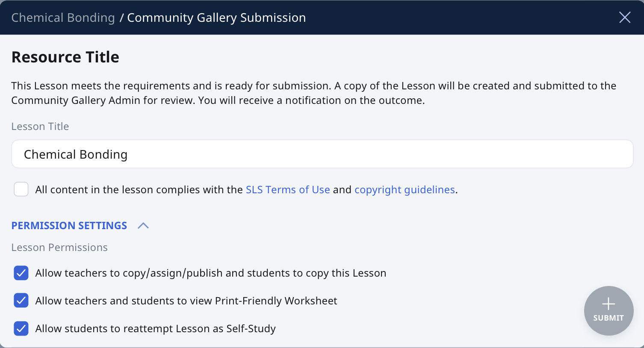Close the Community Gallery Submission dialog
The width and height of the screenshot is (644, 348).
[x=625, y=18]
